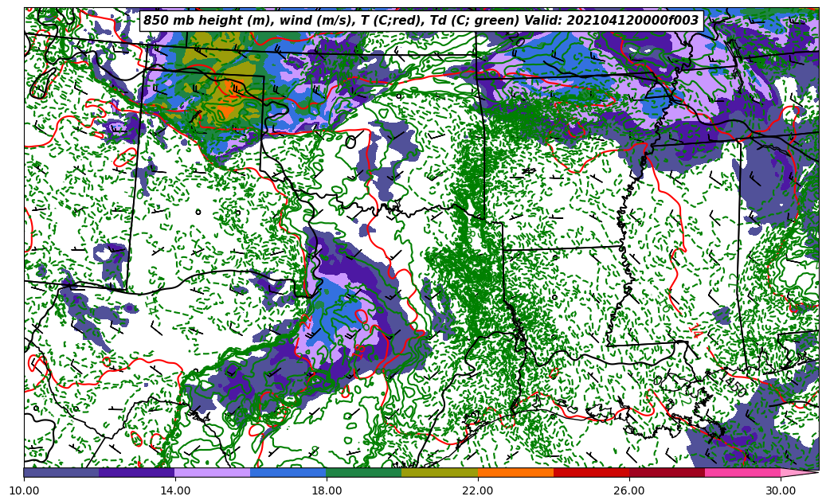Click the 26.00 colorbar tick label
The image size is (826, 504).
629,490
